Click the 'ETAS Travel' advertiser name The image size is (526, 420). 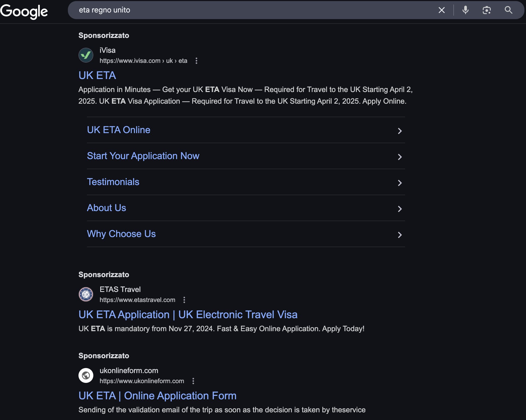click(120, 290)
